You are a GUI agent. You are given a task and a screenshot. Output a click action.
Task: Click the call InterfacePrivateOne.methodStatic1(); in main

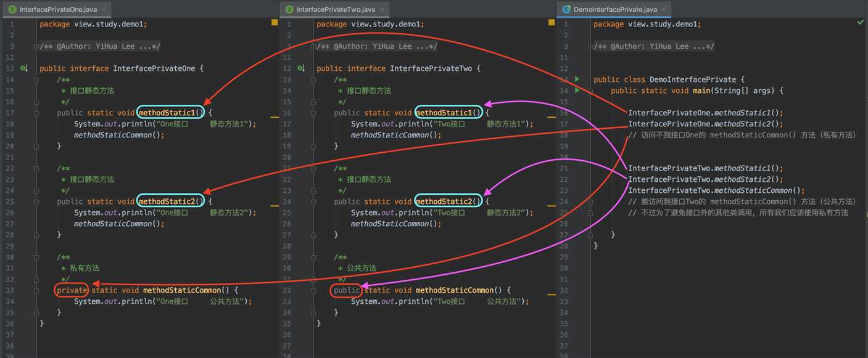pyautogui.click(x=706, y=113)
